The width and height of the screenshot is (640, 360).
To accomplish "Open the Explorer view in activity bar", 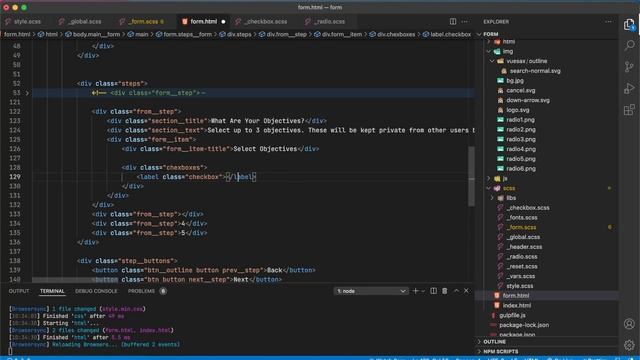I will pyautogui.click(x=629, y=24).
